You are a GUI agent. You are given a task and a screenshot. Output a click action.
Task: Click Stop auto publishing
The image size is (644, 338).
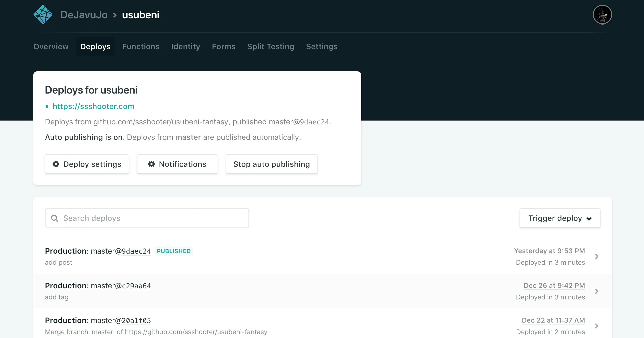click(272, 164)
